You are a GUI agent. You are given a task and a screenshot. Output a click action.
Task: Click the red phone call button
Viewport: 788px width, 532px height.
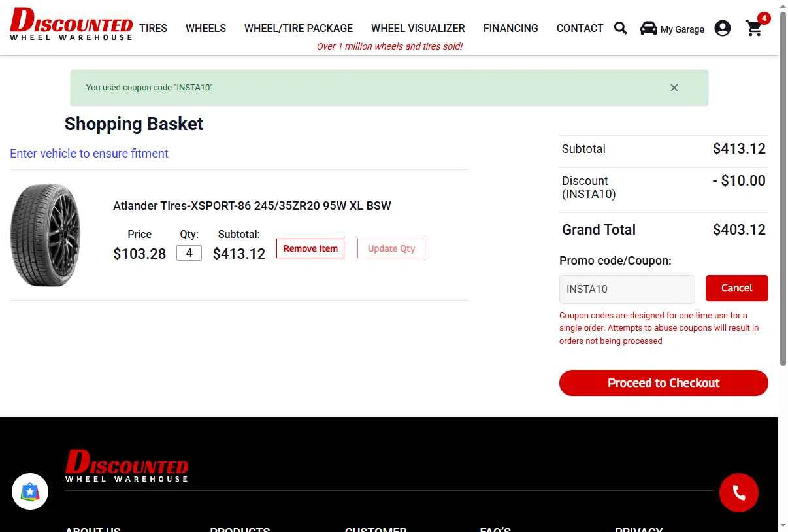pos(739,493)
